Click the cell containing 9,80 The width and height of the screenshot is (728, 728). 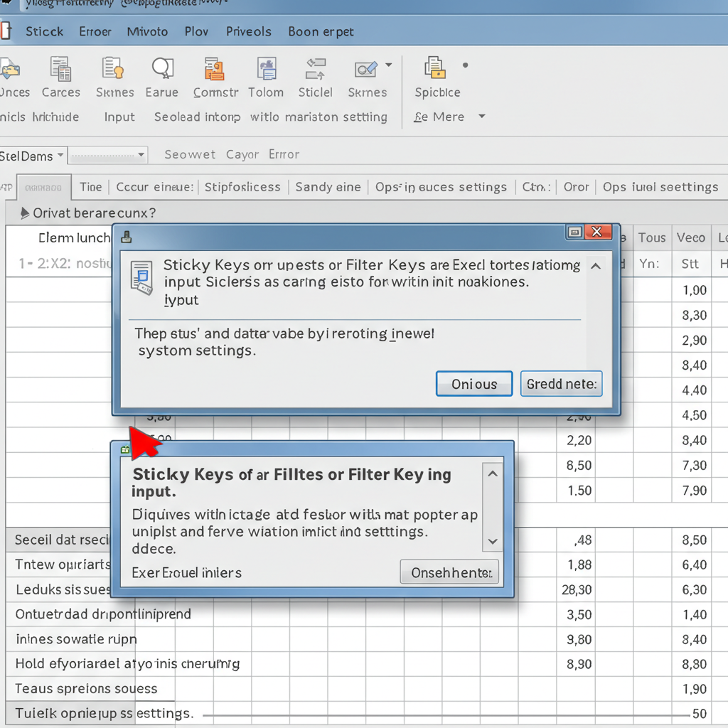click(576, 639)
